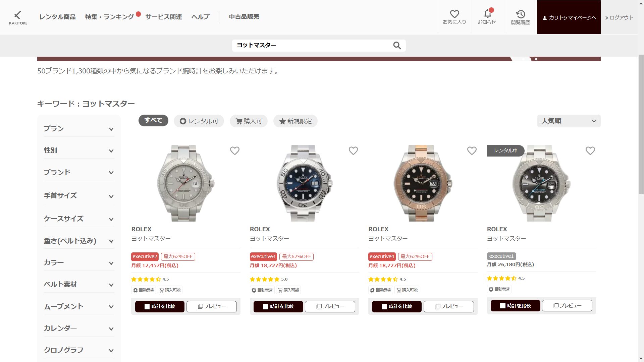
Task: Click the ヨットマスター search input field
Action: [x=312, y=45]
